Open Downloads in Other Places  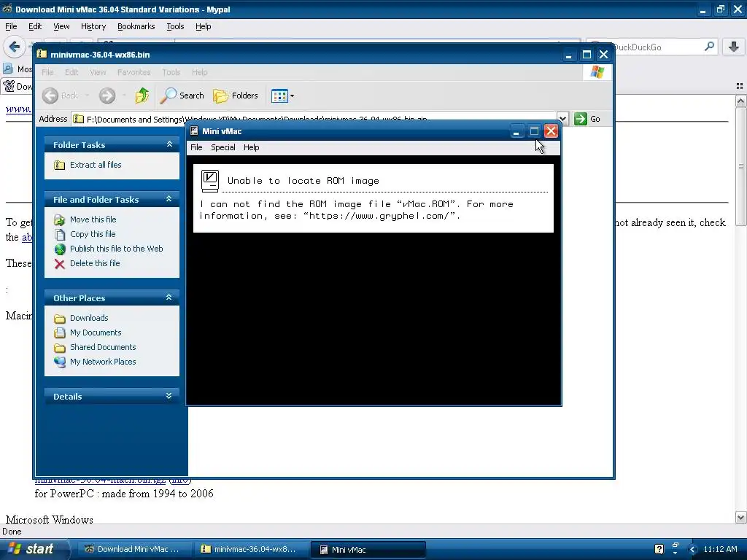(x=89, y=318)
